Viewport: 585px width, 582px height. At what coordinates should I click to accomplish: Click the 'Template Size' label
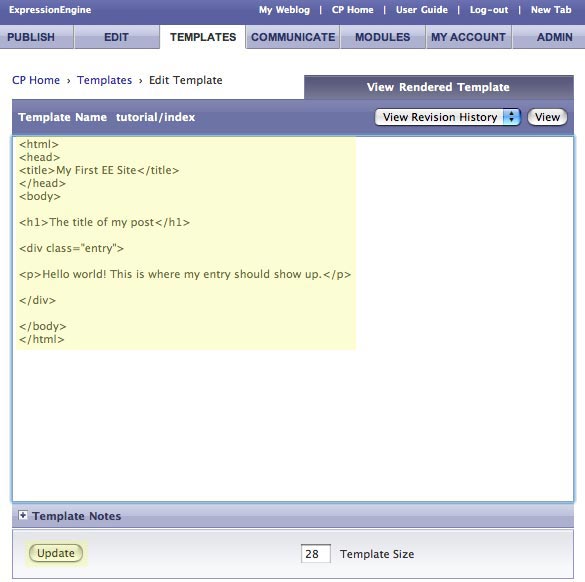(x=377, y=554)
